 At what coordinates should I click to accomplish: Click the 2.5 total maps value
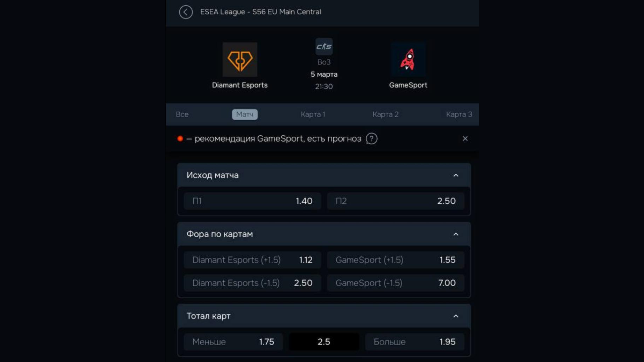point(324,342)
